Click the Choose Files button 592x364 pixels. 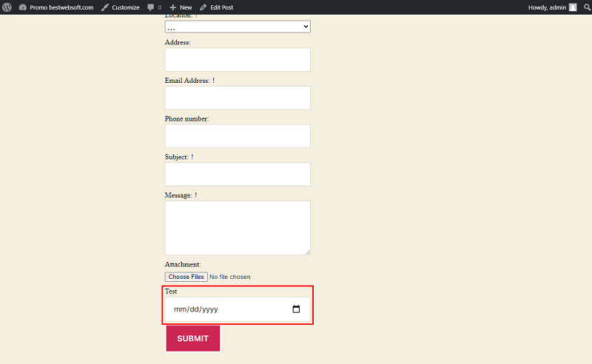pos(186,277)
